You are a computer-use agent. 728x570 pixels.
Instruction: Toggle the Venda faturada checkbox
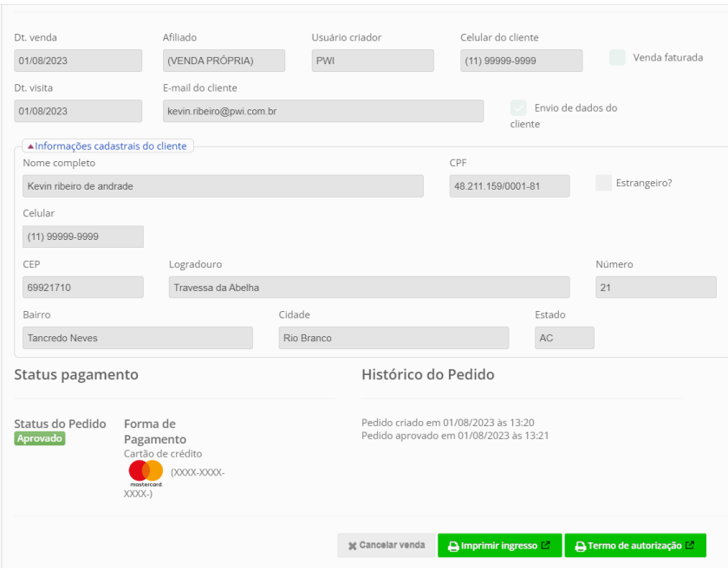pos(617,58)
